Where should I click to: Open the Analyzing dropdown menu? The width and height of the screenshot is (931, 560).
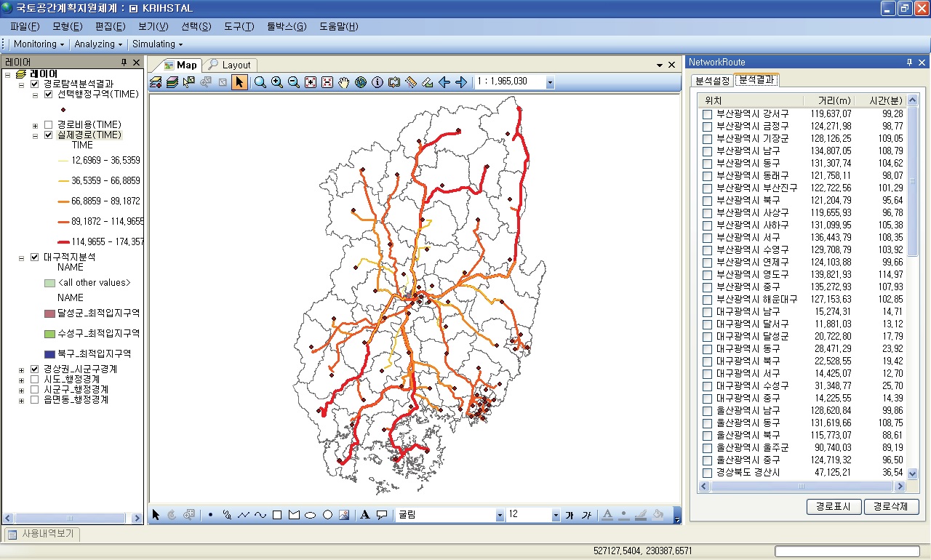pos(98,44)
